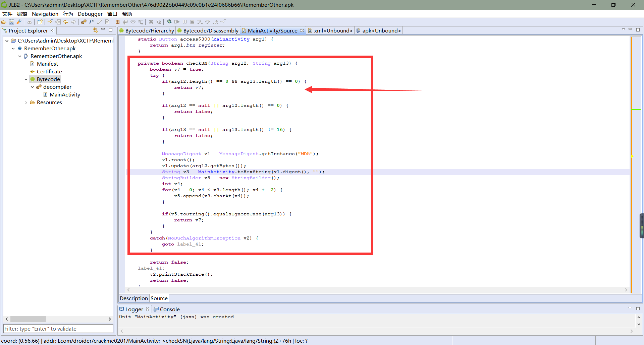Minimize the Logger panel

(x=630, y=308)
